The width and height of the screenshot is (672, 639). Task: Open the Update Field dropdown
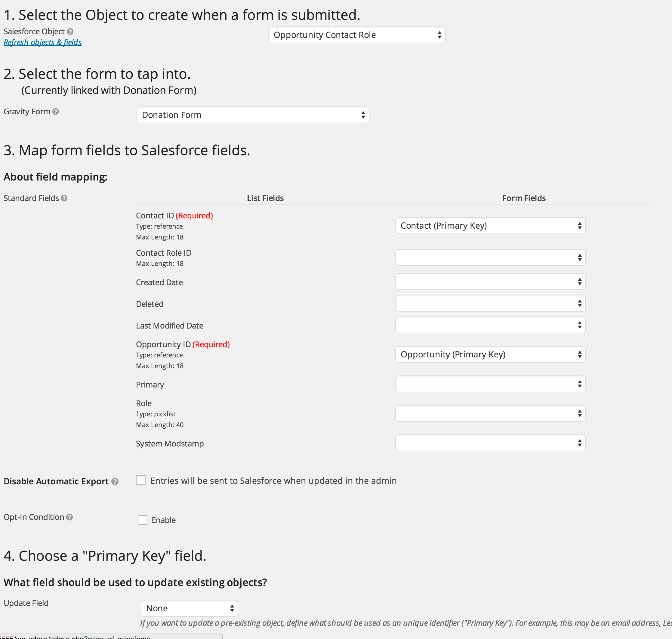pyautogui.click(x=190, y=608)
